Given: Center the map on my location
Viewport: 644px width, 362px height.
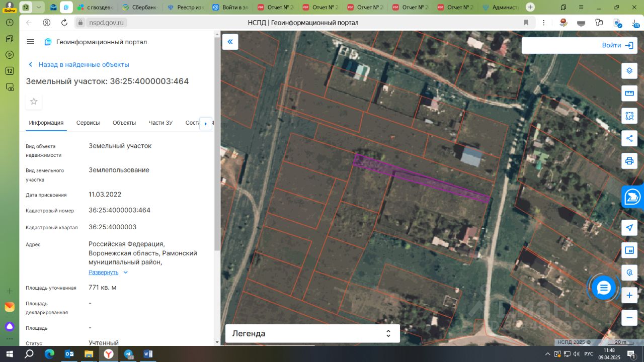Looking at the screenshot, I should coord(629,228).
